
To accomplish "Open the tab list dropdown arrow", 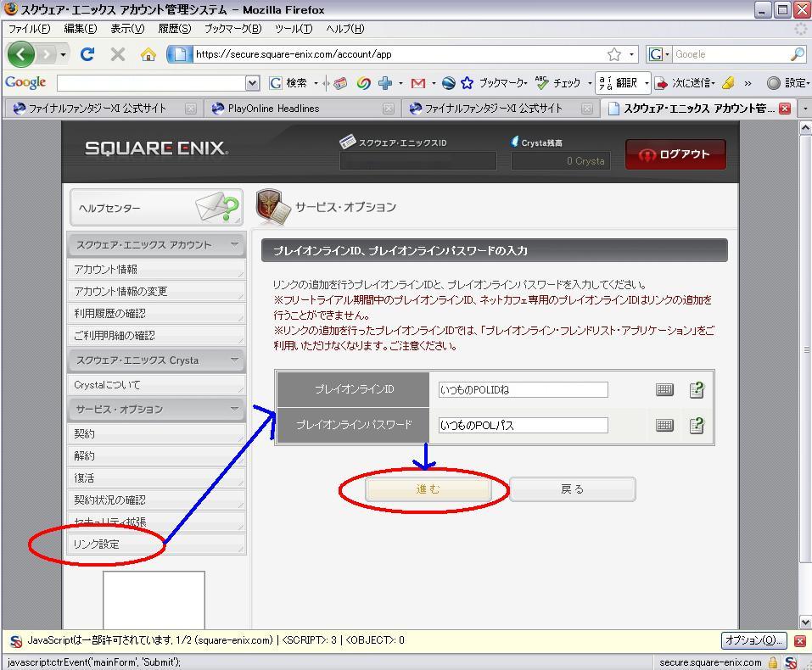I will [x=805, y=109].
